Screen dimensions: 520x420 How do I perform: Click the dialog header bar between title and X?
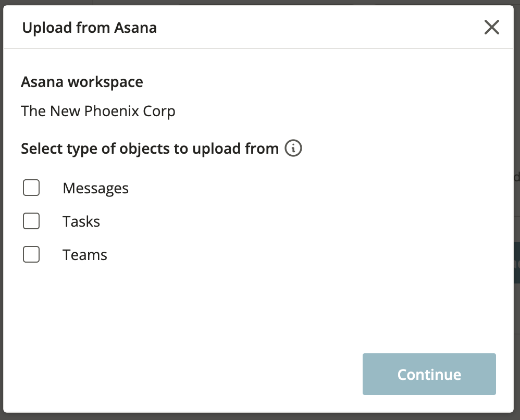318,27
